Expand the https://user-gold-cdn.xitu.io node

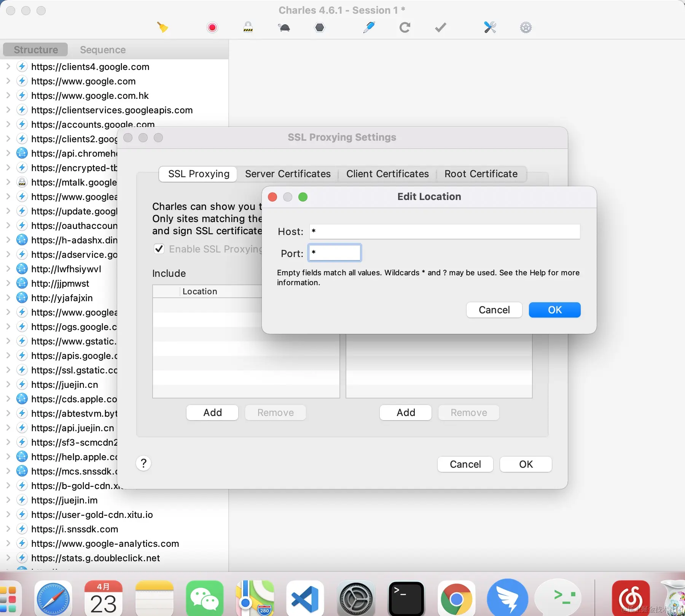pyautogui.click(x=8, y=514)
